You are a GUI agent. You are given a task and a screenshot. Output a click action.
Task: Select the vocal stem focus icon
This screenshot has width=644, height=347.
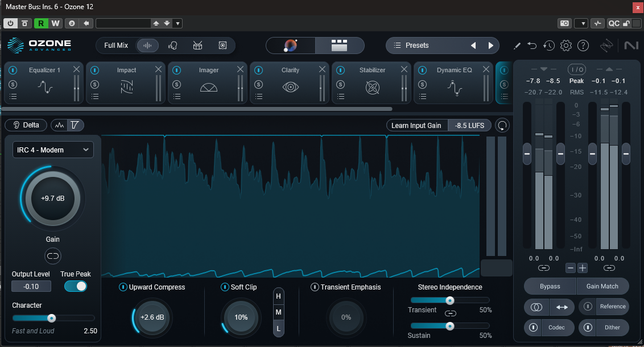pos(172,45)
